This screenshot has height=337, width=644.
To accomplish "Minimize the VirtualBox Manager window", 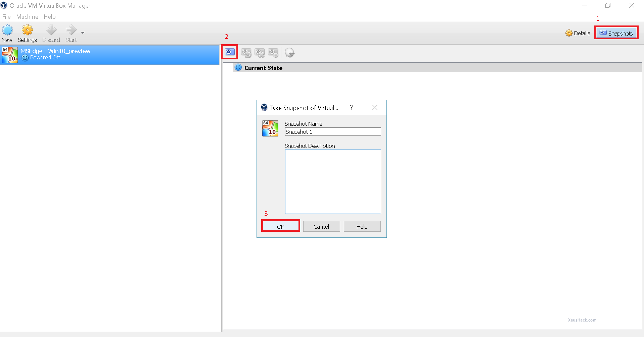I will tap(585, 5).
